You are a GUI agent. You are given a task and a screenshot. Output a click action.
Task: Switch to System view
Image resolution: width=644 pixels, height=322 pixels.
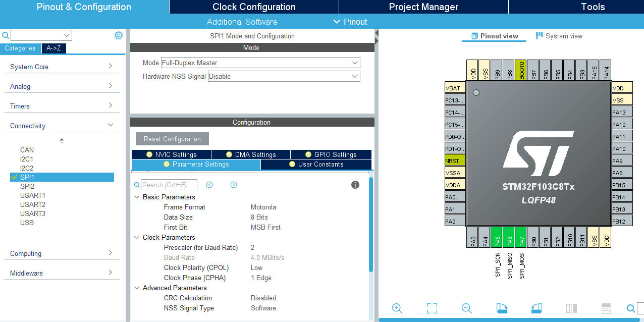point(559,36)
